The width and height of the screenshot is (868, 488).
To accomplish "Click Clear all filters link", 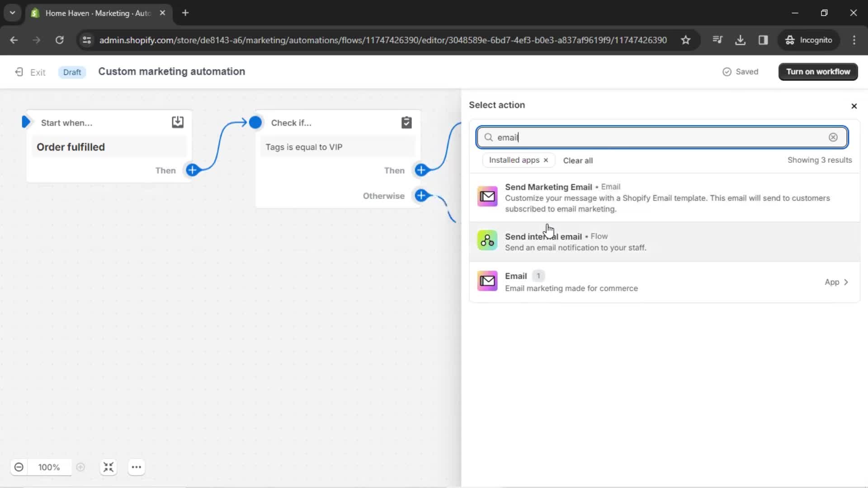I will point(577,160).
